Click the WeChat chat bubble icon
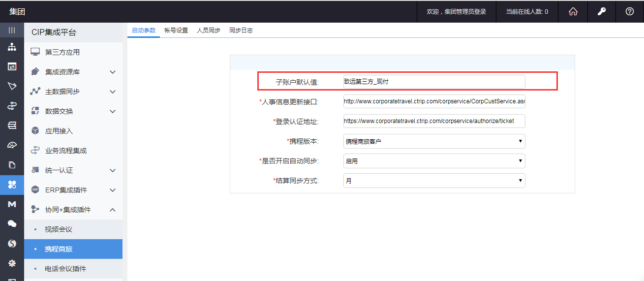 12,224
